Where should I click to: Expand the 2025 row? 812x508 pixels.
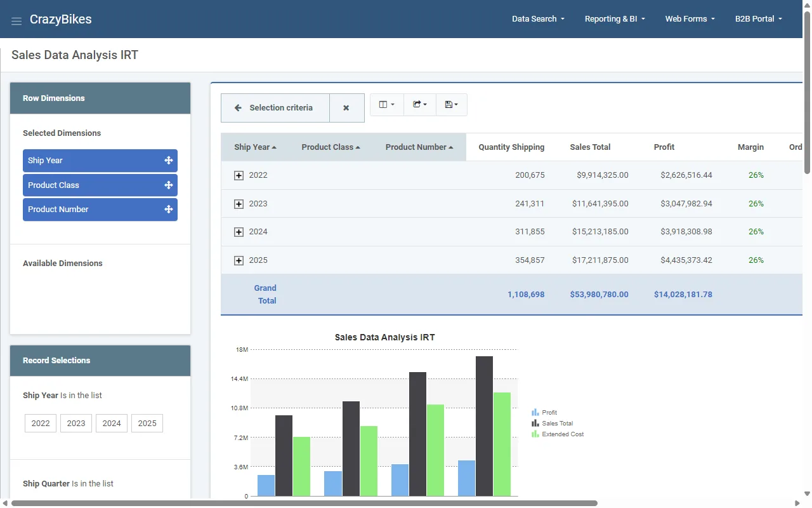[x=239, y=260]
